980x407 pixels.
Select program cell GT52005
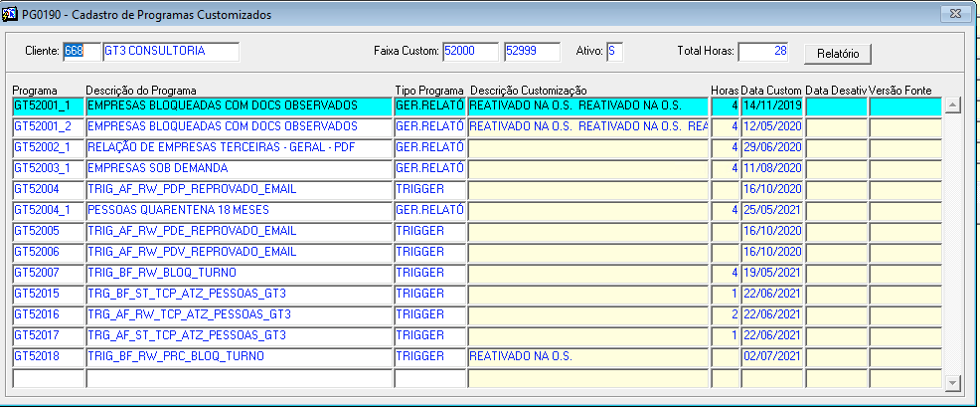point(48,232)
